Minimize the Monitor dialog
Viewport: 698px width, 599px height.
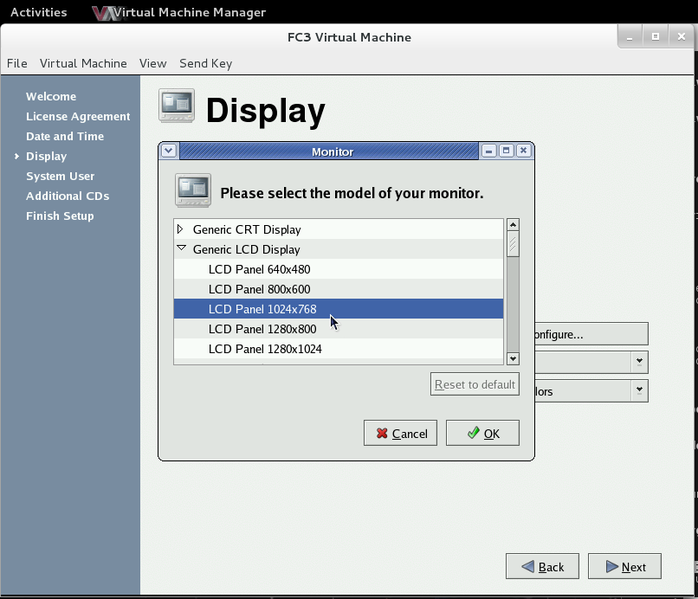click(x=489, y=151)
